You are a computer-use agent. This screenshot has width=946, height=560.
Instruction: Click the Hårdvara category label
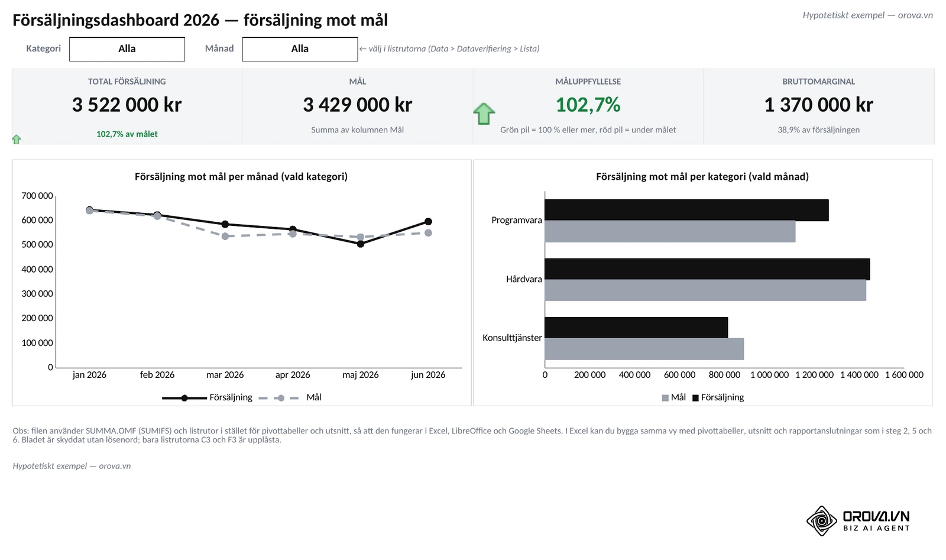coord(524,279)
